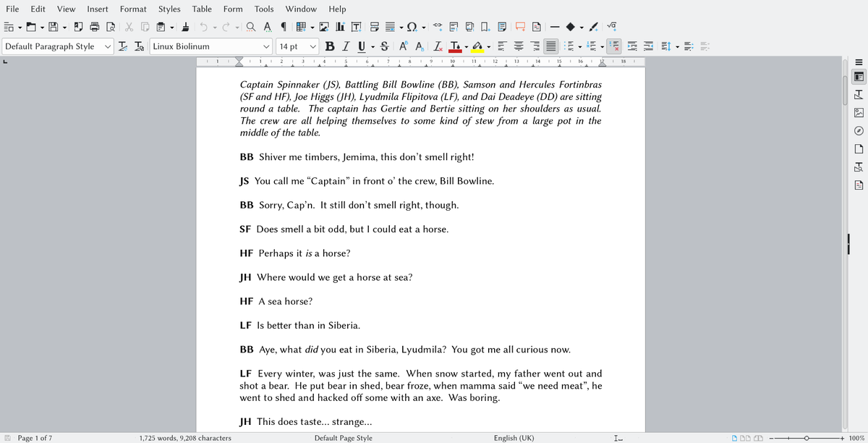
Task: Set paragraph alignment to Right
Action: coord(535,46)
